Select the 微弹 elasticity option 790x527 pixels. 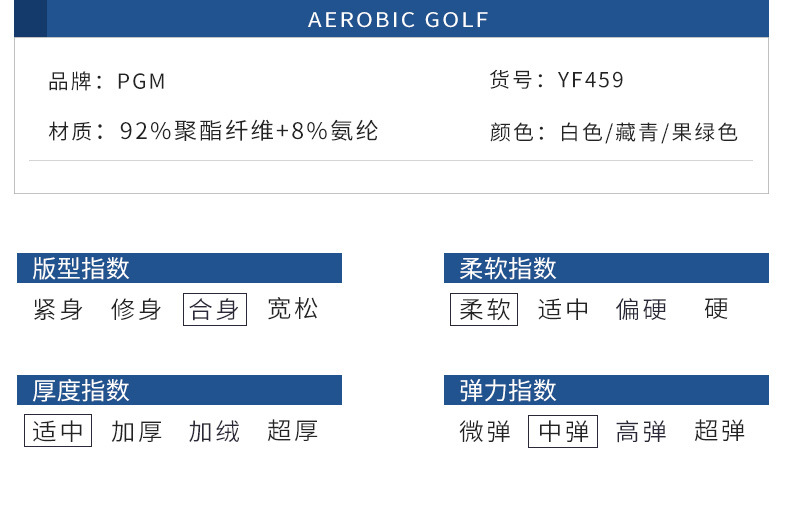[x=485, y=432]
